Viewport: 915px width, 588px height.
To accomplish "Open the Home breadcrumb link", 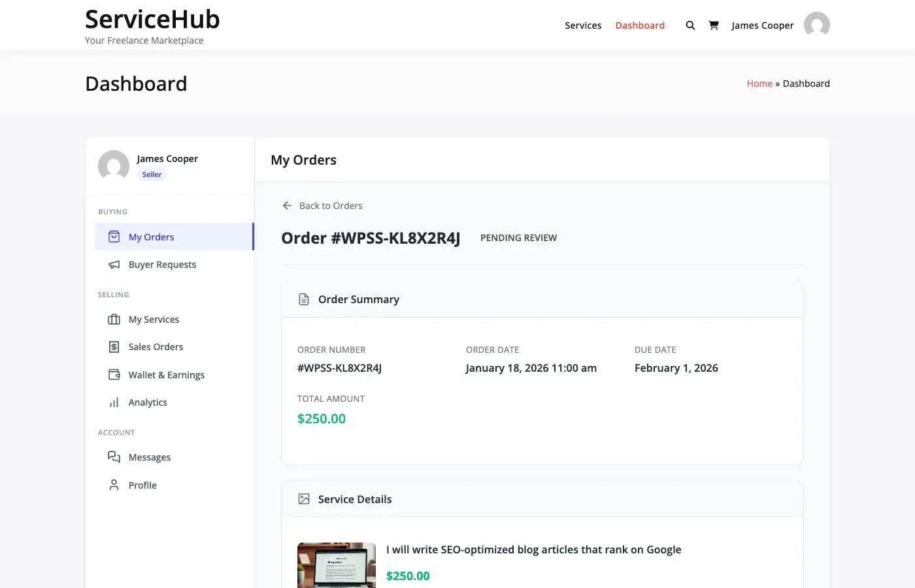I will coord(759,83).
